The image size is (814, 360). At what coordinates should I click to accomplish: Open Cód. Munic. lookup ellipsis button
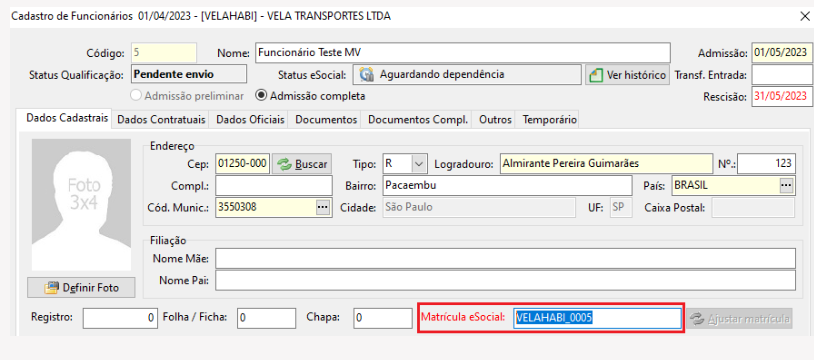(323, 207)
